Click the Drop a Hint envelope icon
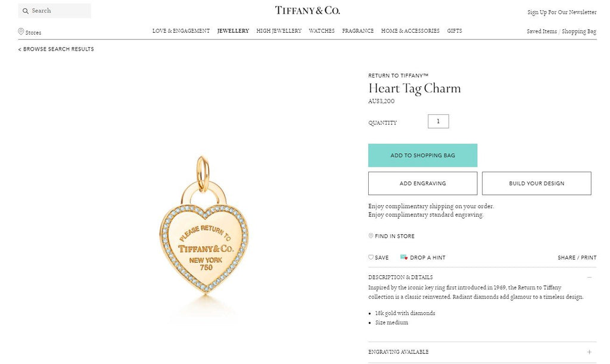Image resolution: width=610 pixels, height=364 pixels. coord(403,257)
